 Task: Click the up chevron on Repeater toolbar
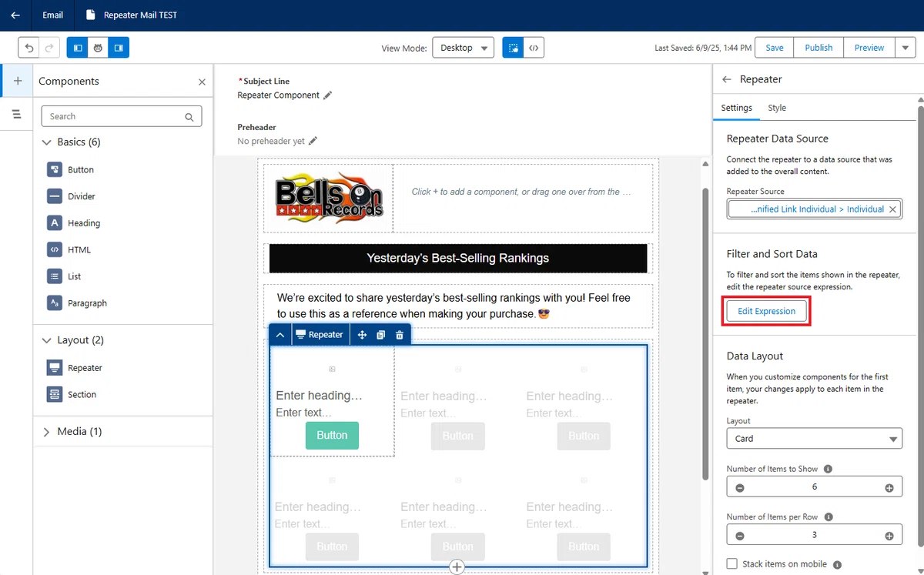280,335
